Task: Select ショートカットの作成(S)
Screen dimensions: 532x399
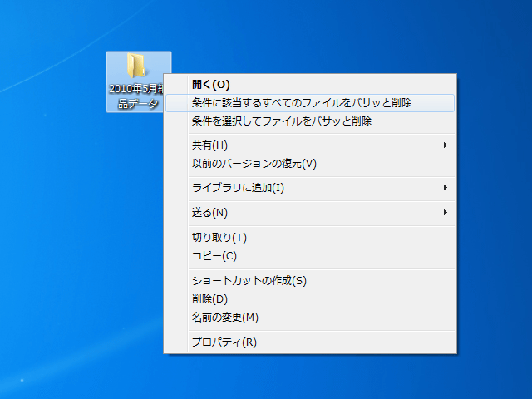Action: [x=310, y=281]
